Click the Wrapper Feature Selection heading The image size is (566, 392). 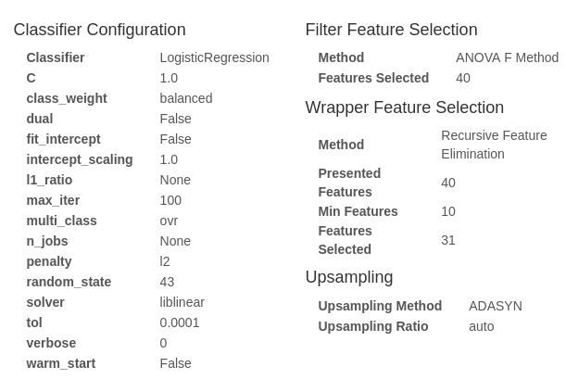pos(404,107)
